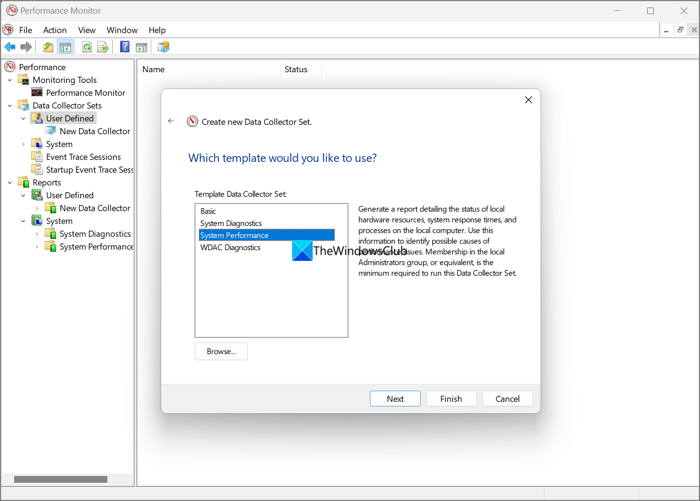Close the Create new Data Collector Set dialog

[x=528, y=100]
